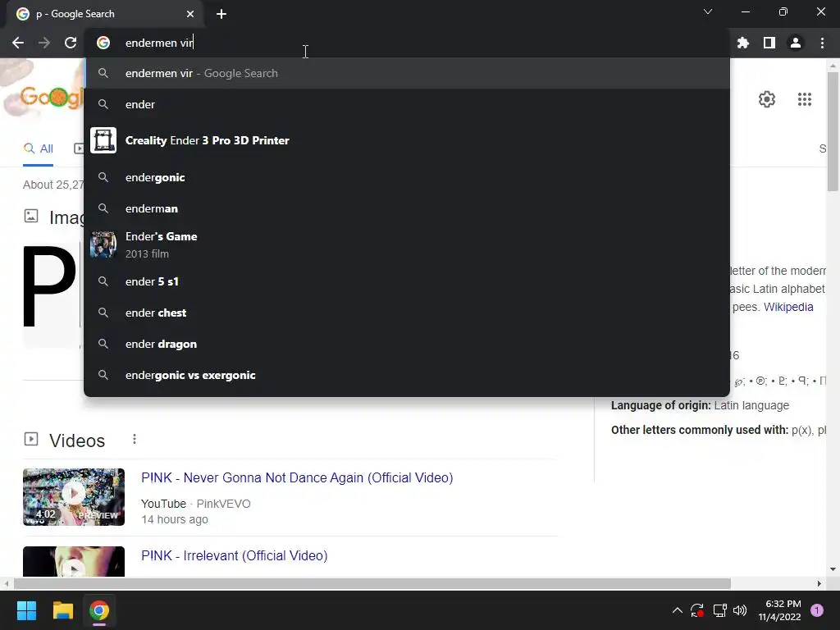Toggle the browser side panel icon

coord(769,43)
